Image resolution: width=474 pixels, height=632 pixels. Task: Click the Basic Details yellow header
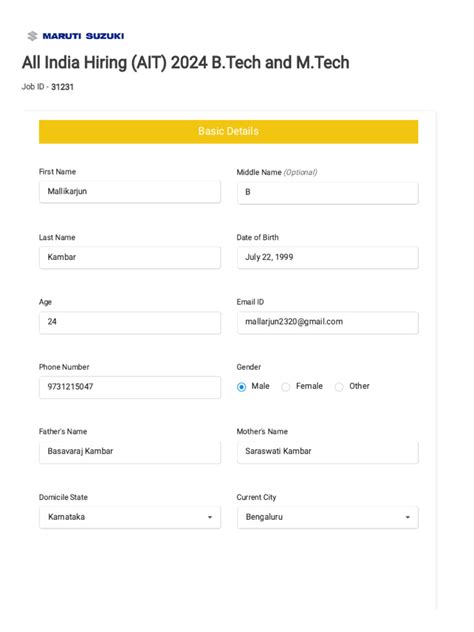coord(229,132)
